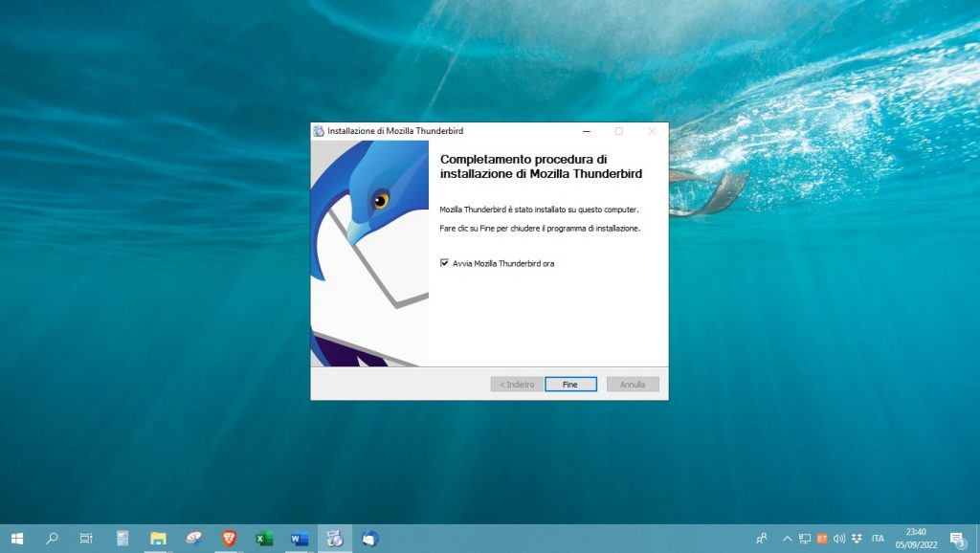The image size is (980, 553).
Task: Uncheck Avvia Mozilla Thunderbird ora
Action: (x=444, y=261)
